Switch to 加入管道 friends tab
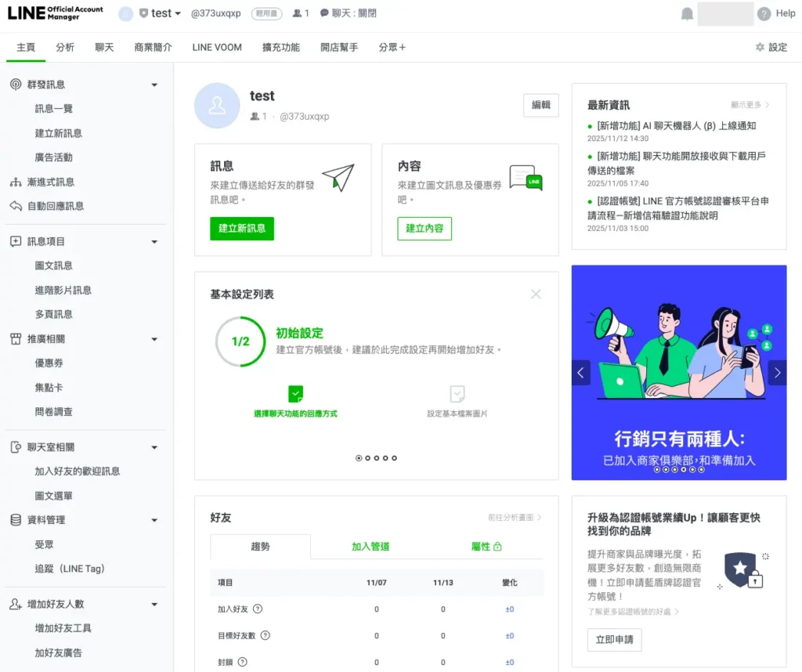 (x=370, y=547)
